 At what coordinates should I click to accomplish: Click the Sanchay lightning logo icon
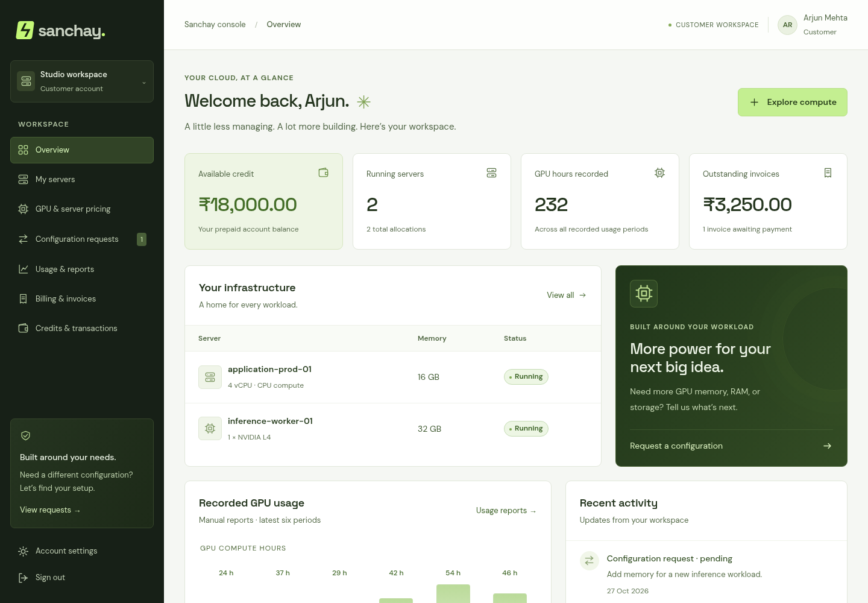click(25, 30)
